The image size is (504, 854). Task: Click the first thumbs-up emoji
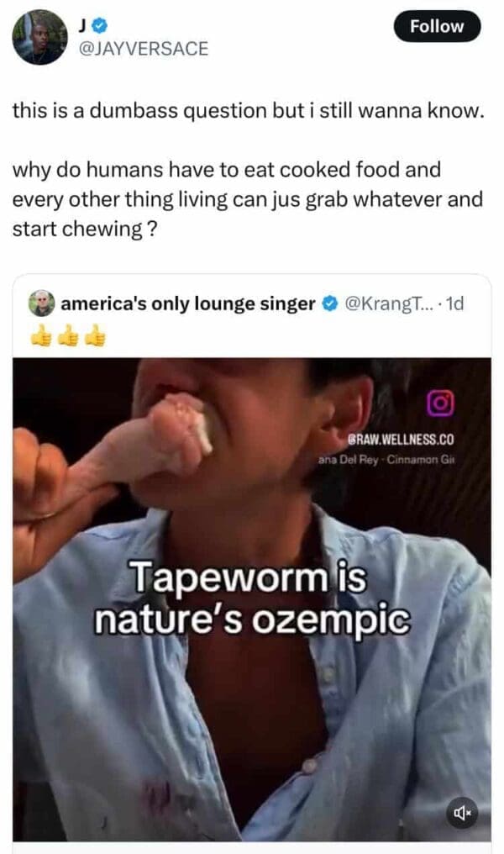[39, 335]
